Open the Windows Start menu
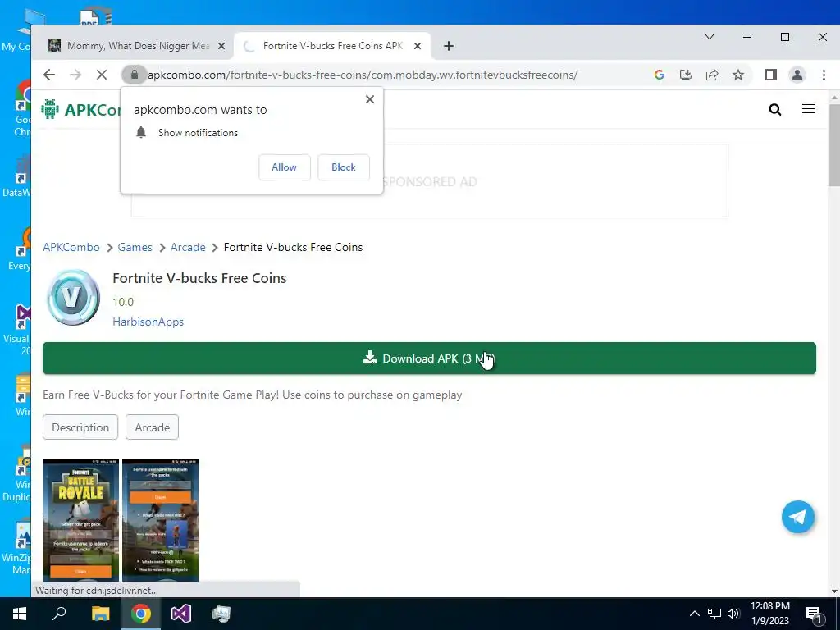This screenshot has height=630, width=840. [x=20, y=614]
